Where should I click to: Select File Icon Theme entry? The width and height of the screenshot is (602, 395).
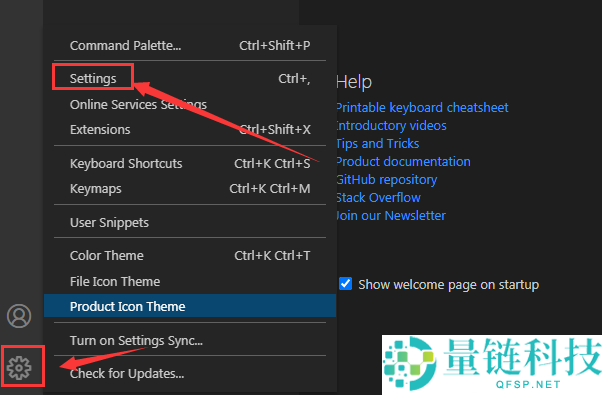190,281
